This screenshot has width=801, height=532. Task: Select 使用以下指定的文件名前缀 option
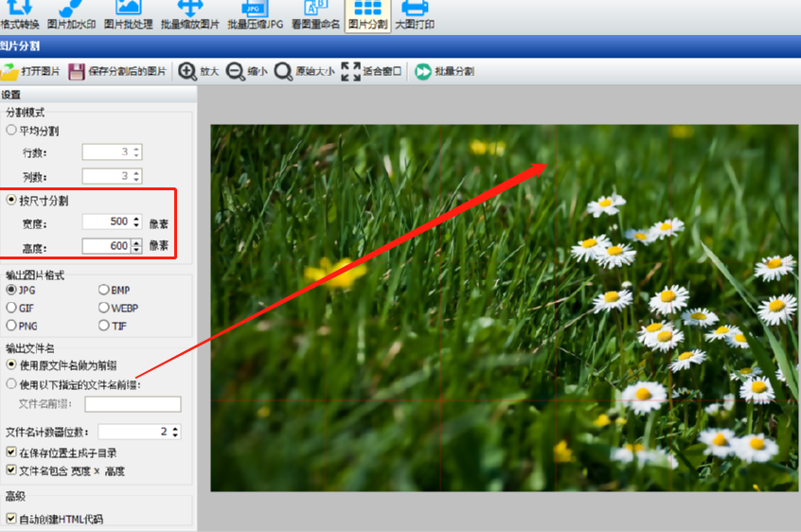(x=11, y=384)
